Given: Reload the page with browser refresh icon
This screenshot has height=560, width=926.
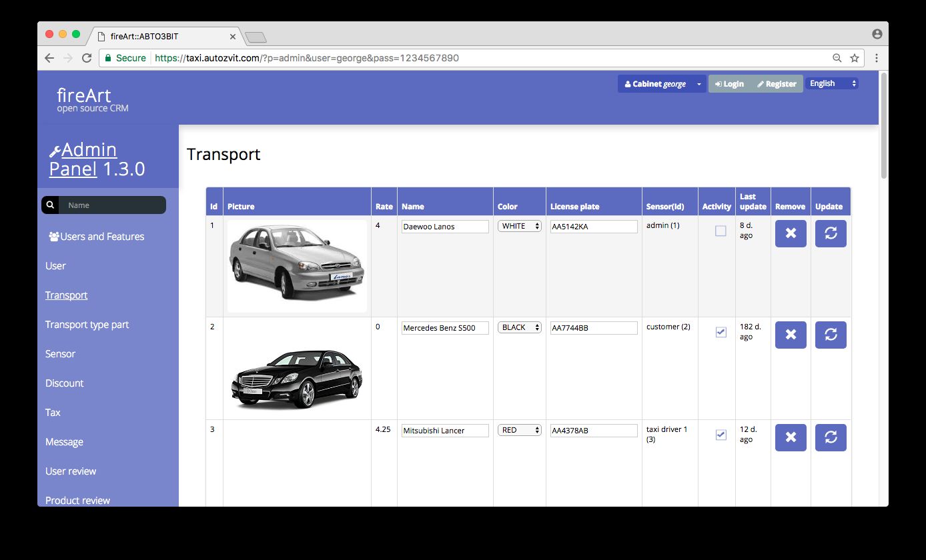Looking at the screenshot, I should 87,58.
